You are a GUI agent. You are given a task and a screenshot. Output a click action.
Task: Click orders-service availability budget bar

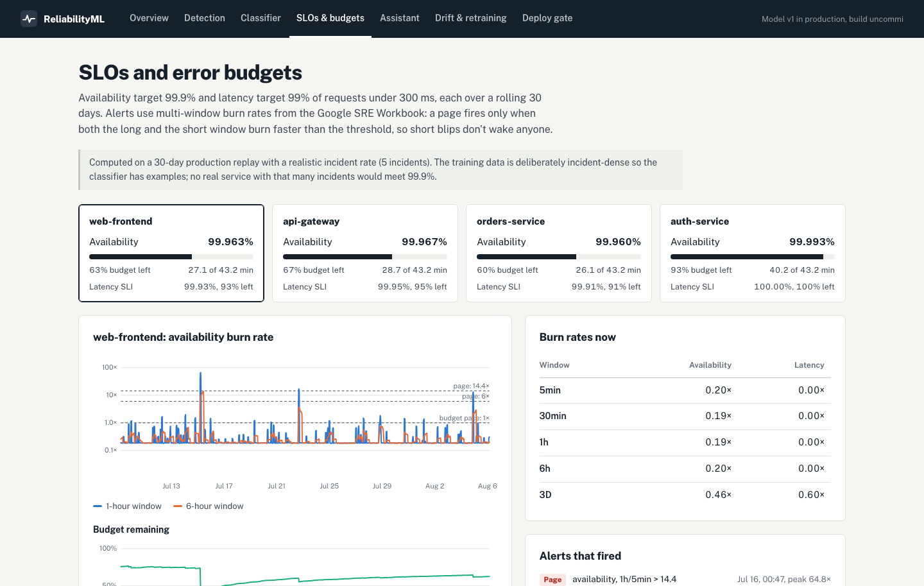[559, 257]
